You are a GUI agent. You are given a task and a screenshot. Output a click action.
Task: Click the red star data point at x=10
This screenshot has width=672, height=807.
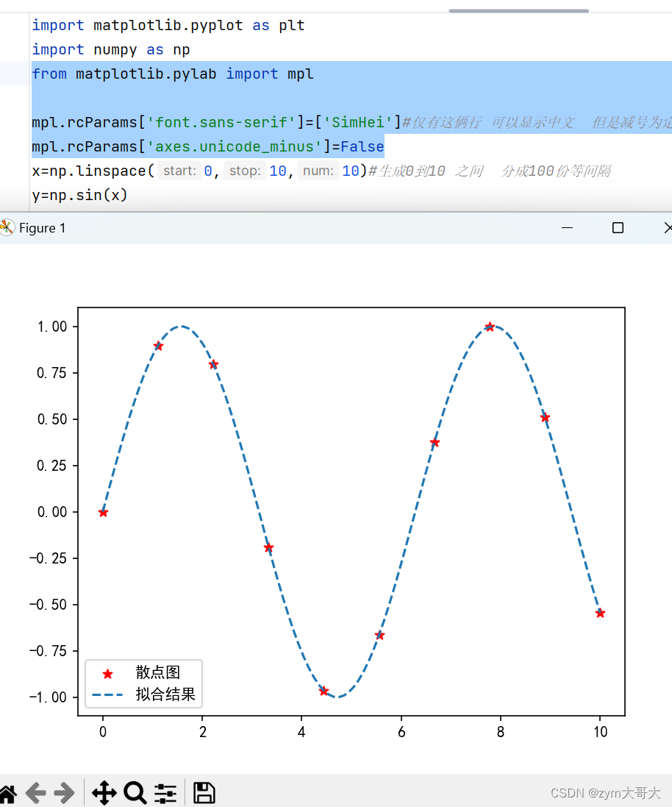[x=600, y=613]
